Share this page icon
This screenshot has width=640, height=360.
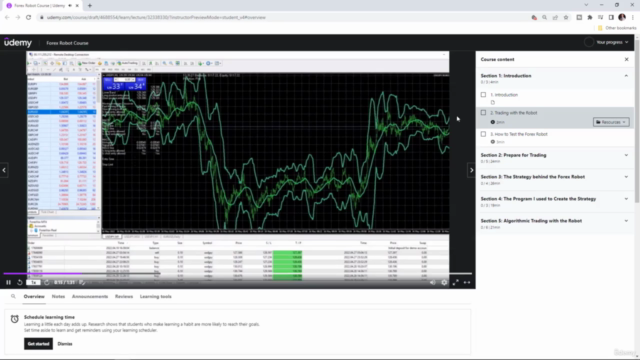pyautogui.click(x=555, y=18)
